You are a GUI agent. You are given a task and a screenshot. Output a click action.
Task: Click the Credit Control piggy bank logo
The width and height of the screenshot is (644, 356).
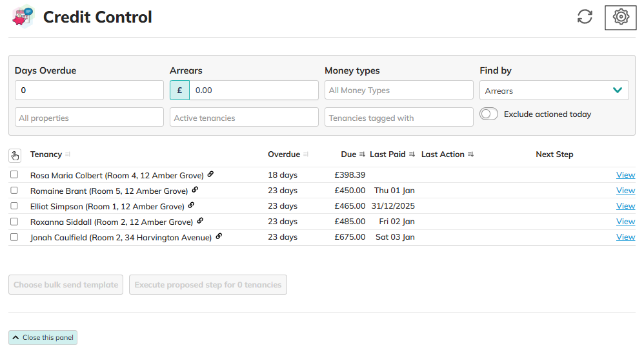(24, 17)
